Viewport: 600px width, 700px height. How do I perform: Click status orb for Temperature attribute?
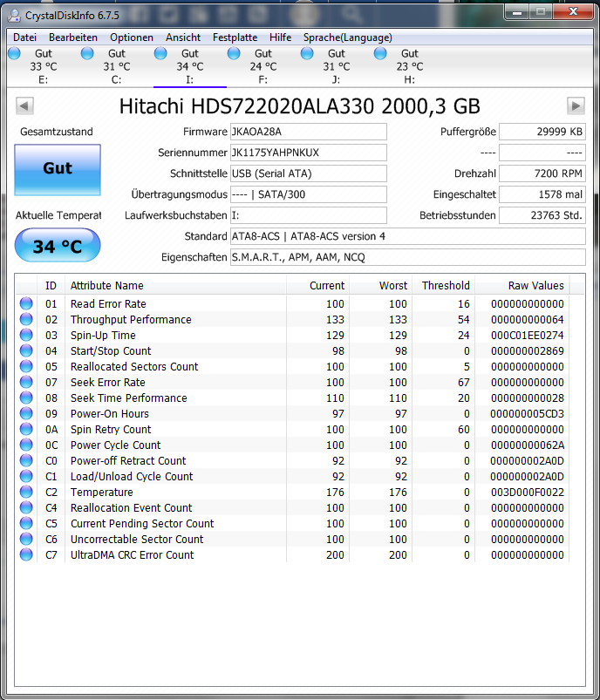pyautogui.click(x=26, y=492)
